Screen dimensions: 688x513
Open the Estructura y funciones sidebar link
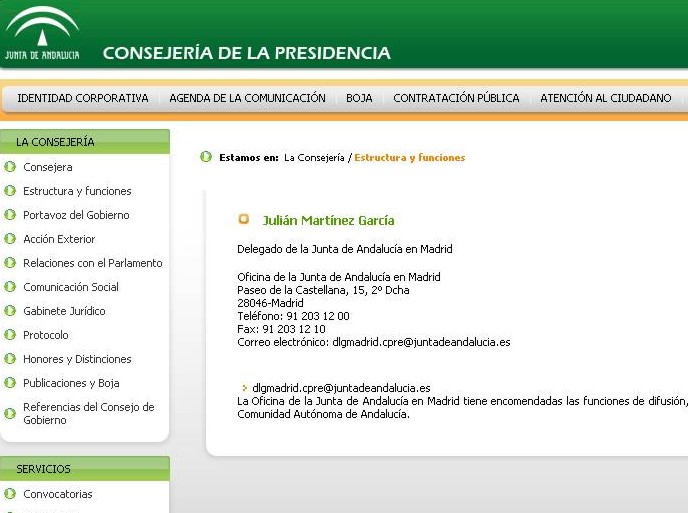(x=77, y=191)
